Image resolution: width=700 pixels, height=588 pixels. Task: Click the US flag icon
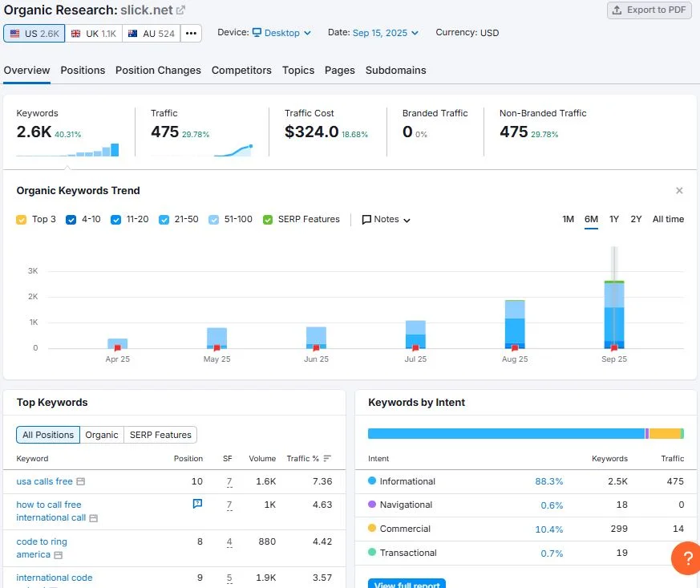point(14,34)
